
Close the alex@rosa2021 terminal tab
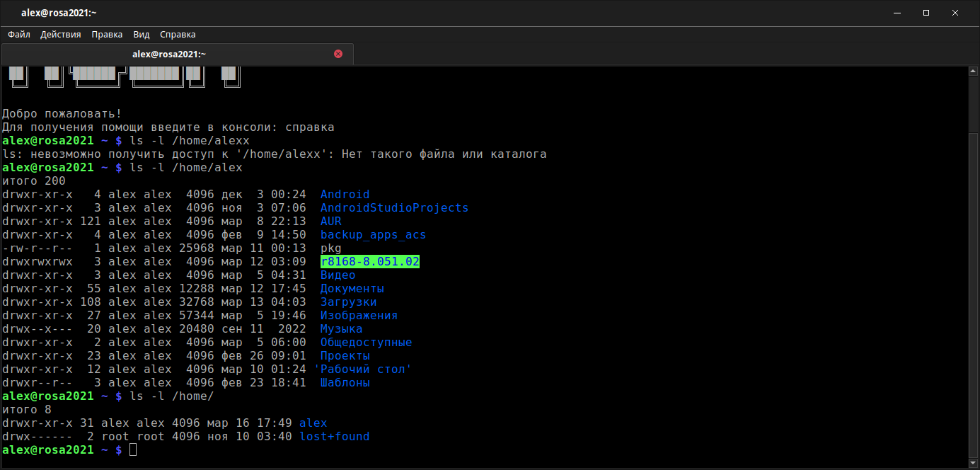[x=338, y=54]
